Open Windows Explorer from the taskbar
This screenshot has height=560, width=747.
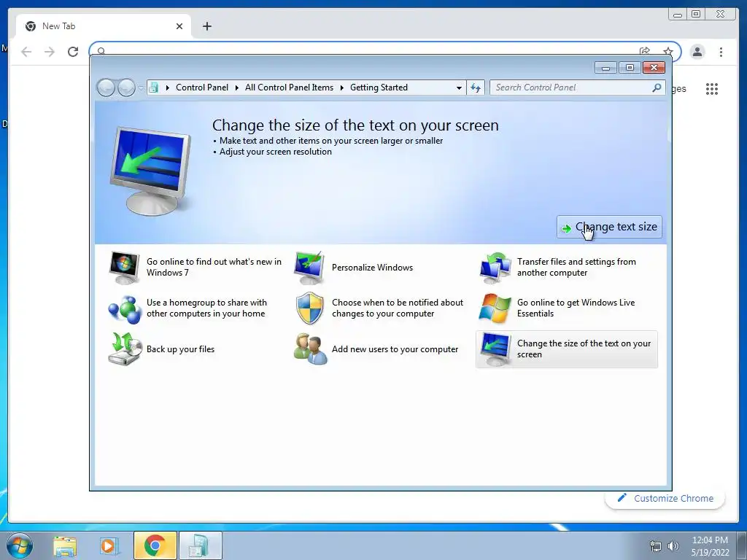pyautogui.click(x=65, y=546)
